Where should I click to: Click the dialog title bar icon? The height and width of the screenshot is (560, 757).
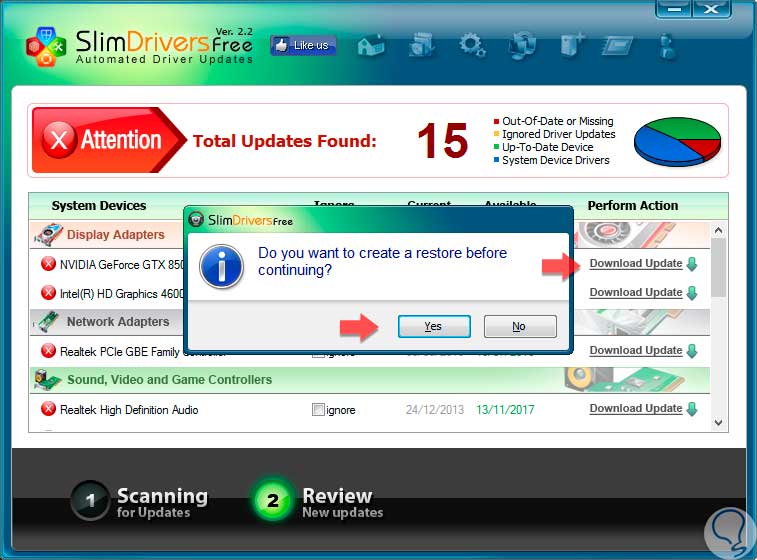(x=196, y=220)
